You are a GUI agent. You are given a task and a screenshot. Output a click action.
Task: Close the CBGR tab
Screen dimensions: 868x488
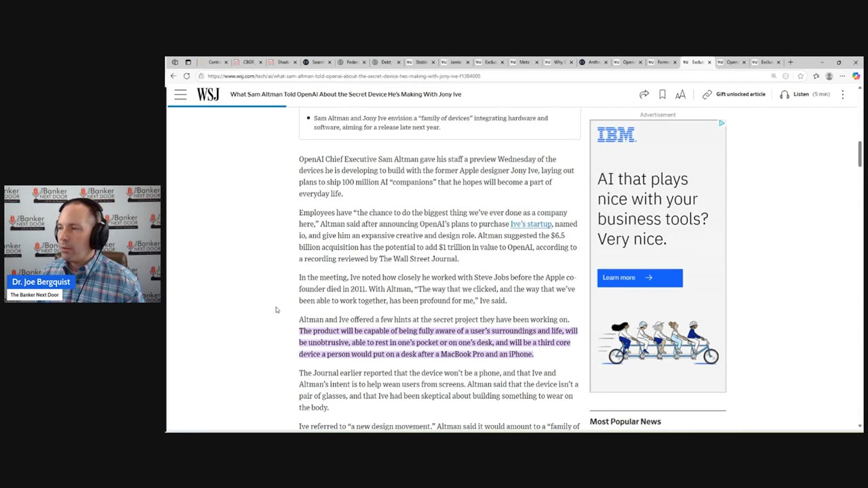pyautogui.click(x=260, y=62)
